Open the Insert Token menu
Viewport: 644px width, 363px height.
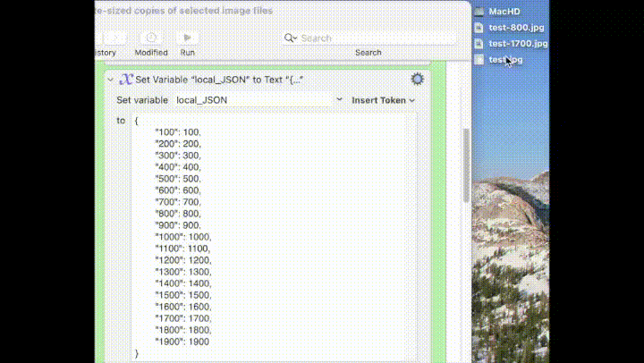click(x=383, y=100)
